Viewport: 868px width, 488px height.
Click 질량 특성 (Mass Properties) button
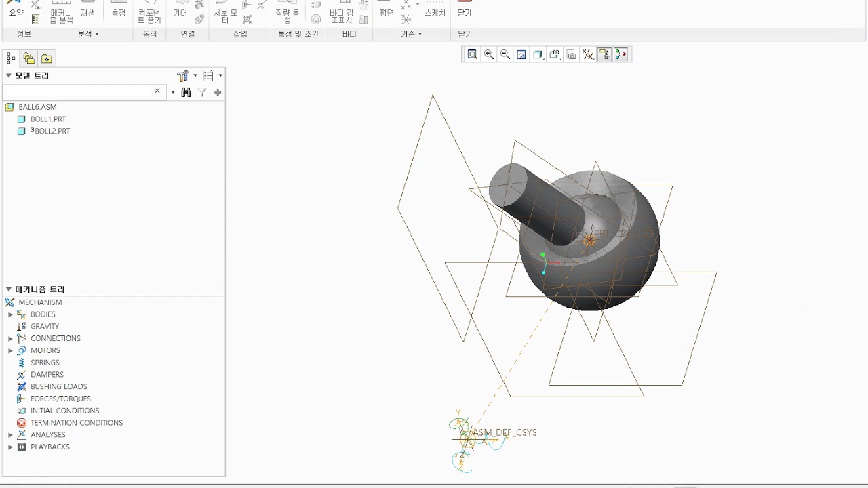tap(288, 12)
